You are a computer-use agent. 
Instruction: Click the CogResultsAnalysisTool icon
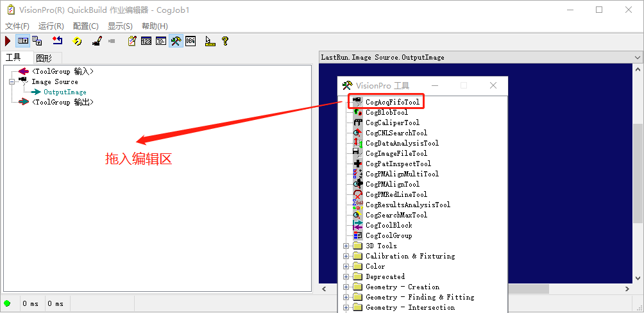[x=358, y=205]
